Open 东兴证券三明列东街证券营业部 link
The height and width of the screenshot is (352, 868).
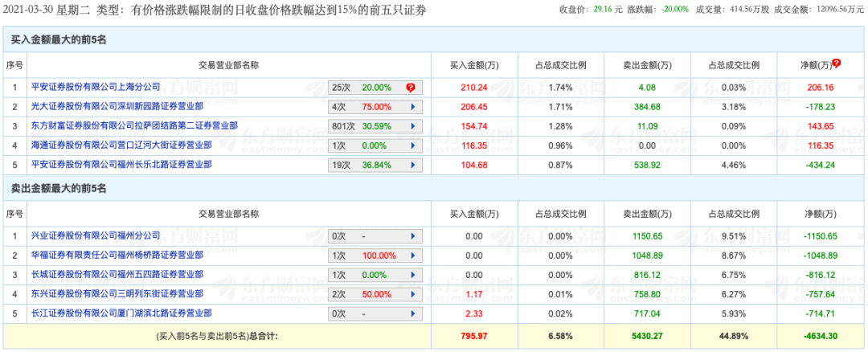coord(117,294)
